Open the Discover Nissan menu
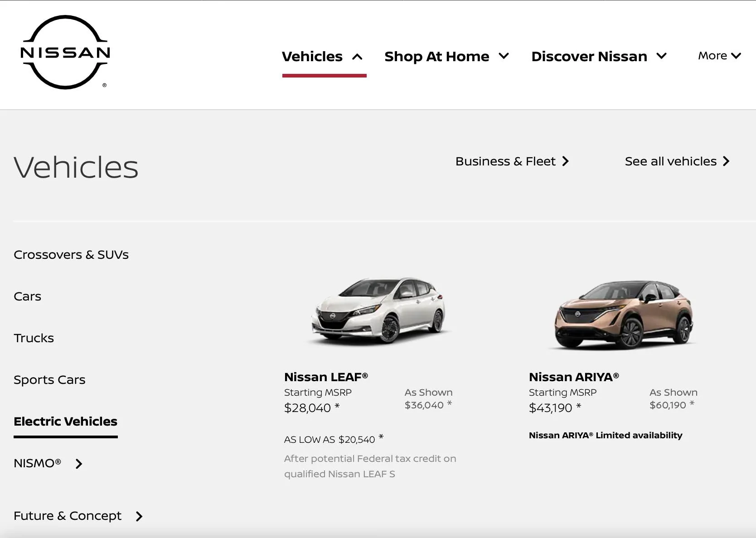Image resolution: width=756 pixels, height=538 pixels. 589,57
